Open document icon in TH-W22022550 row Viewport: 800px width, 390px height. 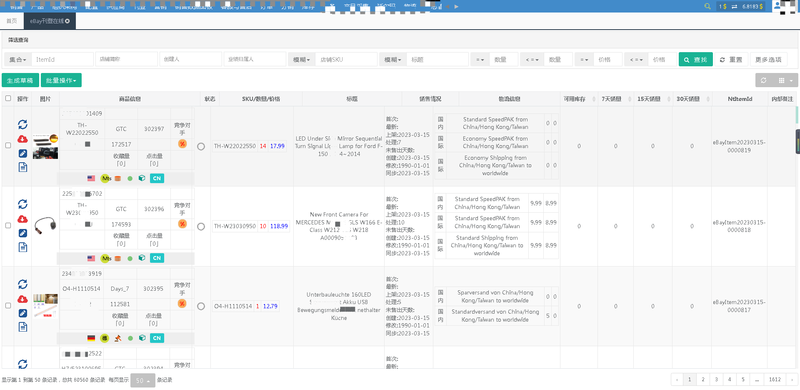22,167
